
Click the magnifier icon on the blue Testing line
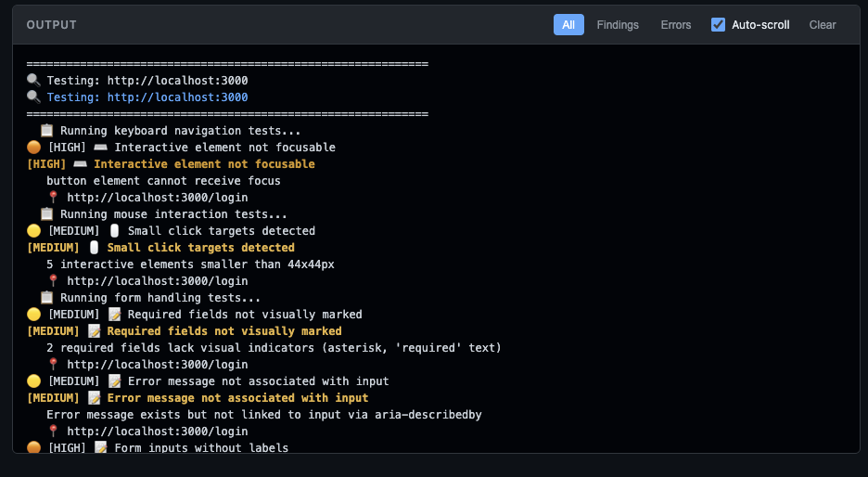coord(33,97)
